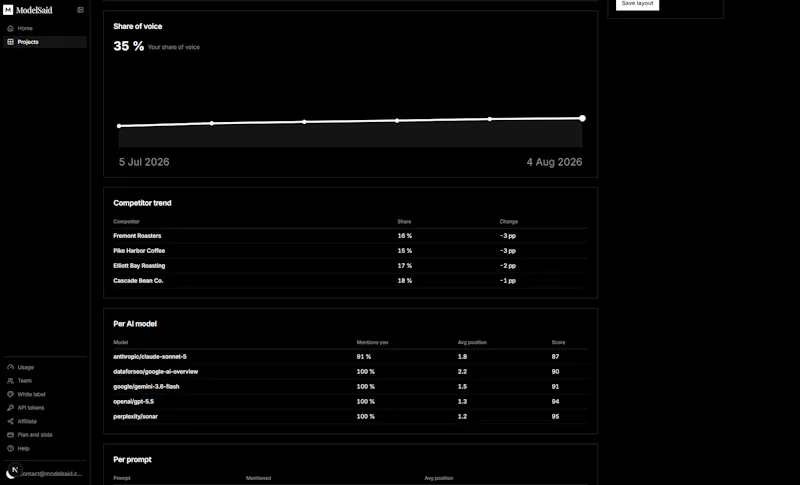This screenshot has width=800, height=485.
Task: Click the 4 Aug 2026 date label
Action: (554, 162)
